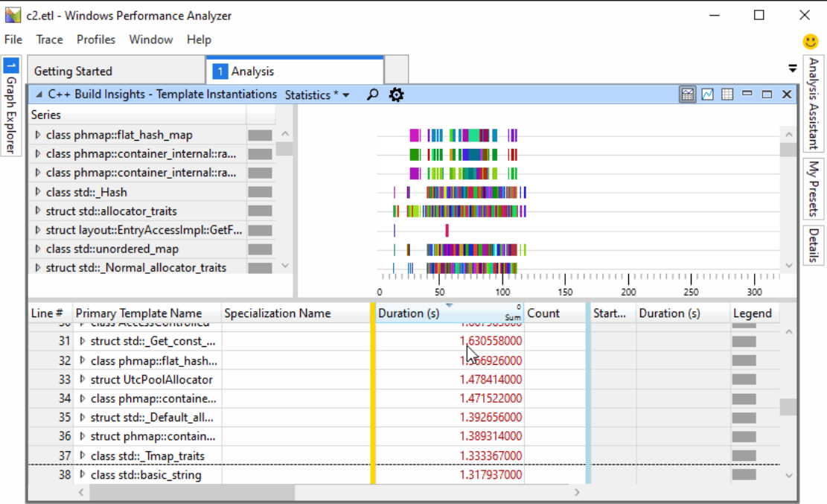Open the Window menu
Viewport: 827px width, 504px height.
point(151,39)
